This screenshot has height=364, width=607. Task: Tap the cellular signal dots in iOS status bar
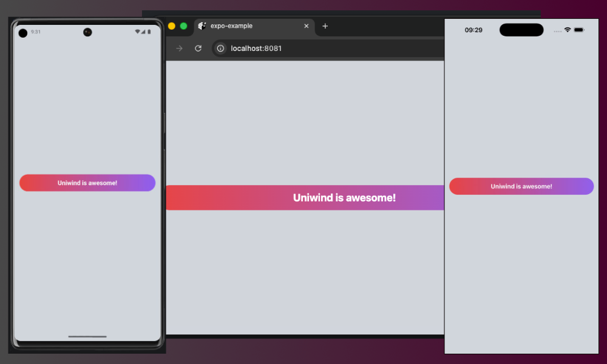557,30
